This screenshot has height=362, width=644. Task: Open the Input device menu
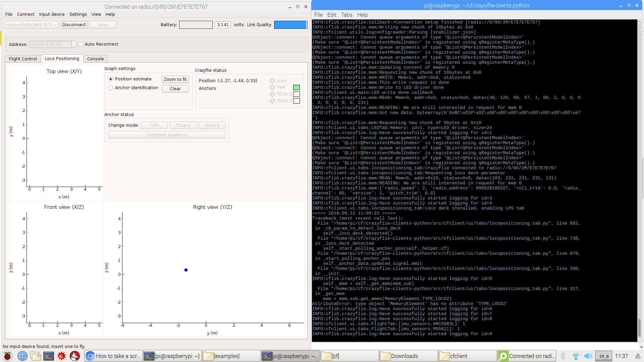pos(52,14)
